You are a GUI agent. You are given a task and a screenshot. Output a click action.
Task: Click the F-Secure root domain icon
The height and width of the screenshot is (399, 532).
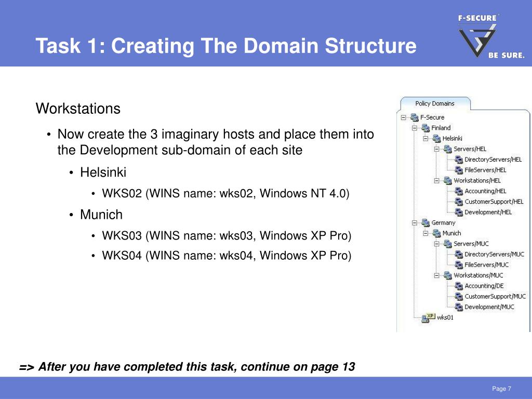(x=414, y=117)
